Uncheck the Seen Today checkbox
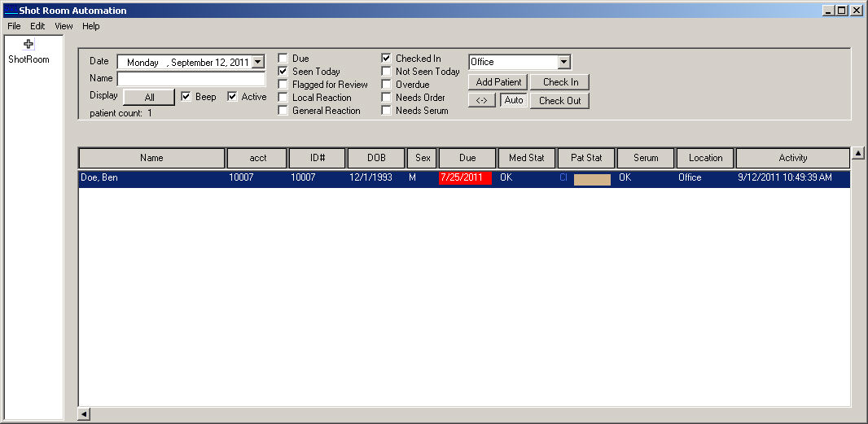868x424 pixels. 283,72
